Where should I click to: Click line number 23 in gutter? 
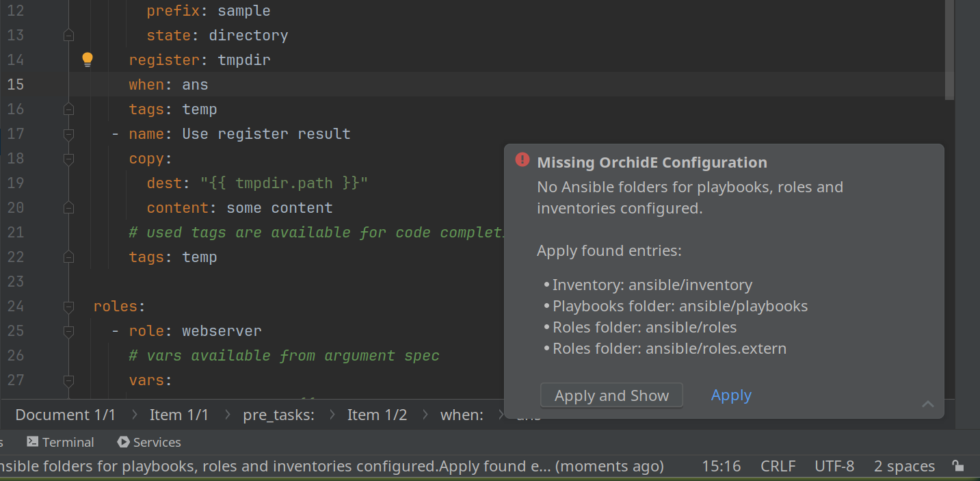click(x=15, y=281)
